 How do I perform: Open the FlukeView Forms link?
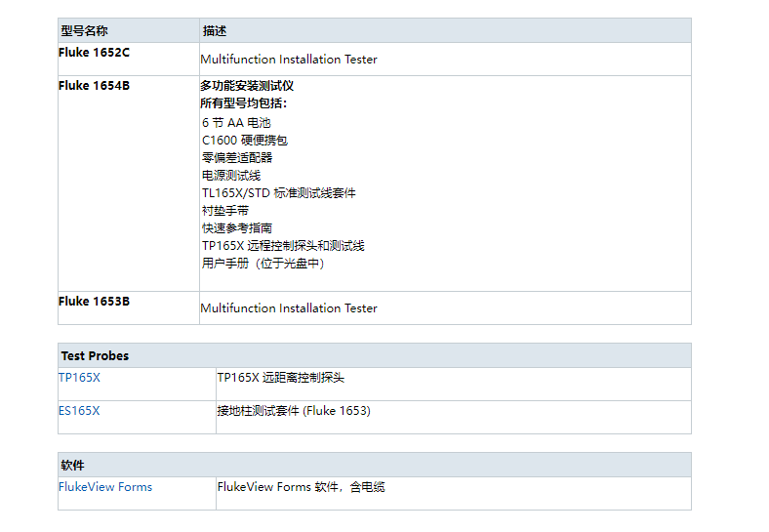105,487
